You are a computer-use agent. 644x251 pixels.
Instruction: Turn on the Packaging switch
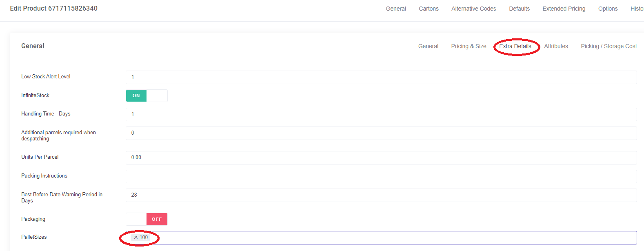click(x=147, y=219)
